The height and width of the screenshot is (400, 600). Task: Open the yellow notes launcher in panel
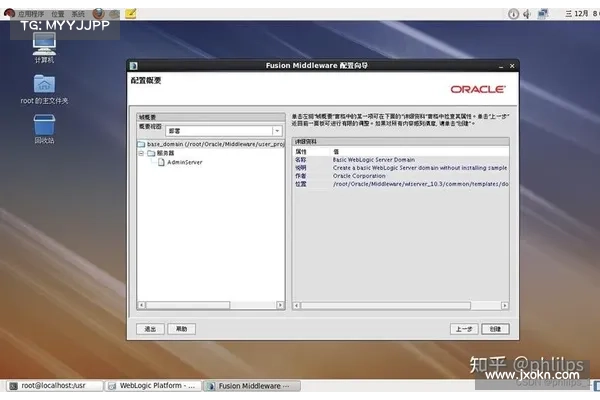pyautogui.click(x=130, y=14)
